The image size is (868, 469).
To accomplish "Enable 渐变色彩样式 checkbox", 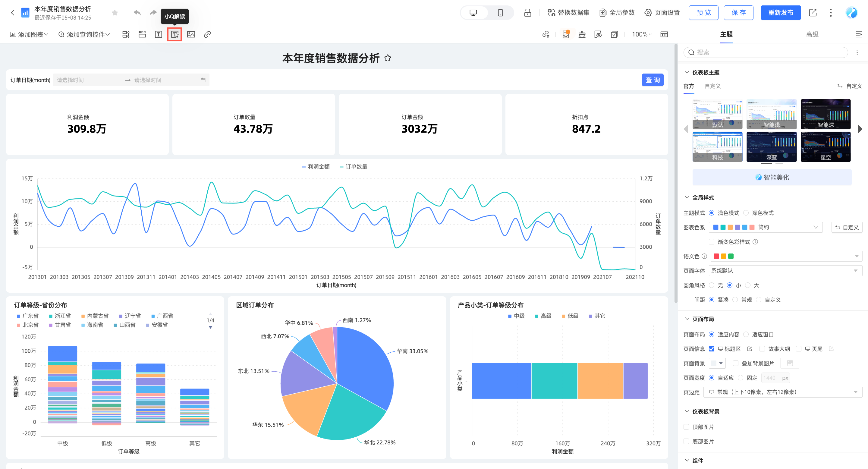I will [712, 242].
